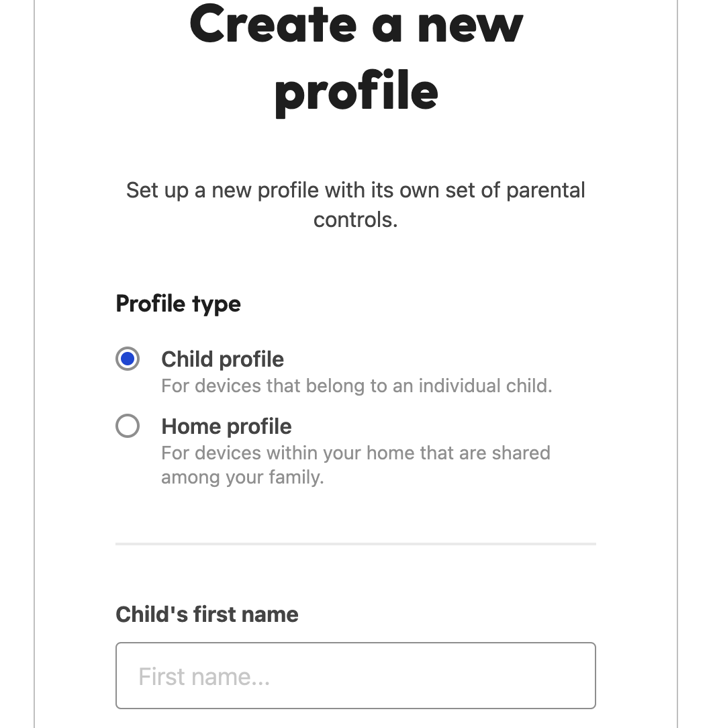Click inside the First name input field
The image size is (713, 728).
(x=355, y=676)
